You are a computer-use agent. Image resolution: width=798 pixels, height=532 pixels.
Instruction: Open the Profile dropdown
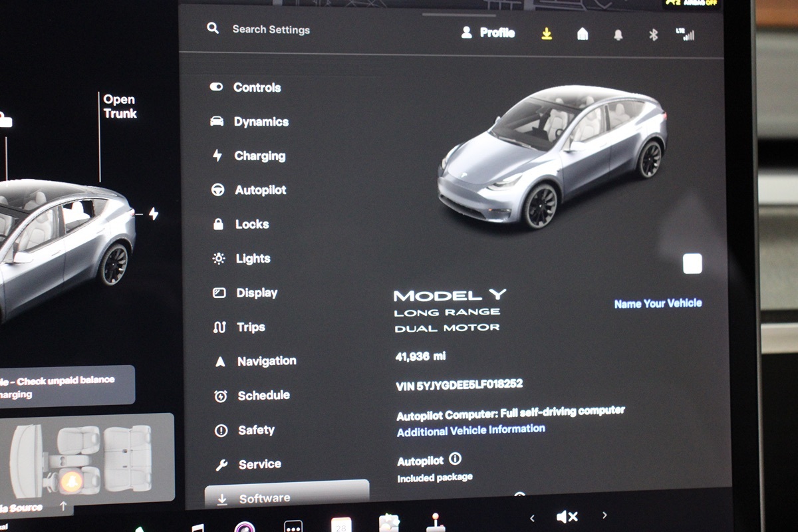(x=489, y=33)
